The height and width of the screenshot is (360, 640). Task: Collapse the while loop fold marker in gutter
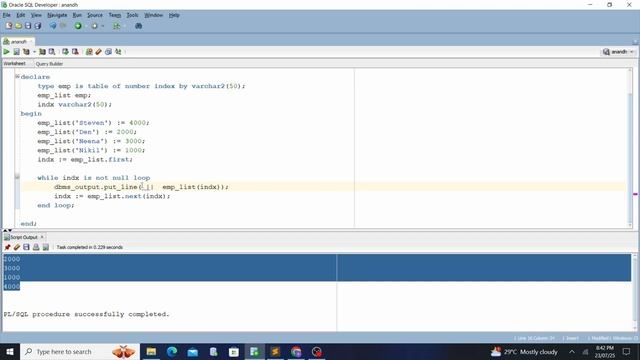pyautogui.click(x=17, y=177)
